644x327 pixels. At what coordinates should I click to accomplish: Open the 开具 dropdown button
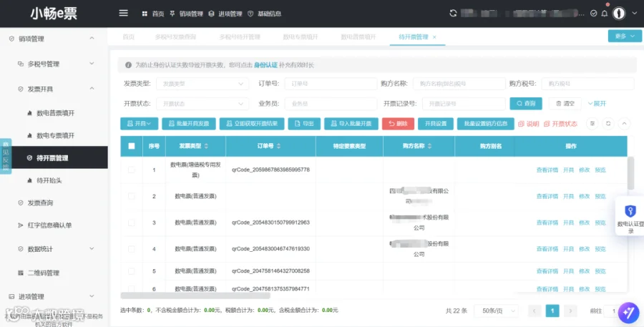[x=140, y=124]
